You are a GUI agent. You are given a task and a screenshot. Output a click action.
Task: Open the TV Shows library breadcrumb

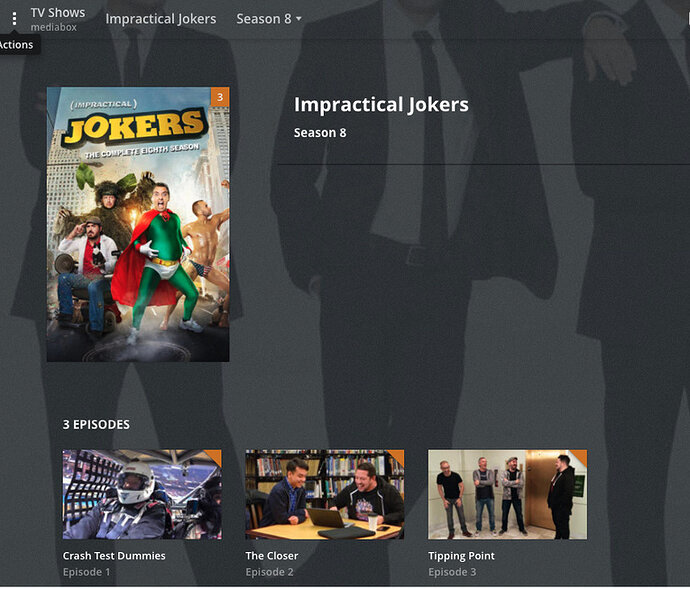coord(58,13)
